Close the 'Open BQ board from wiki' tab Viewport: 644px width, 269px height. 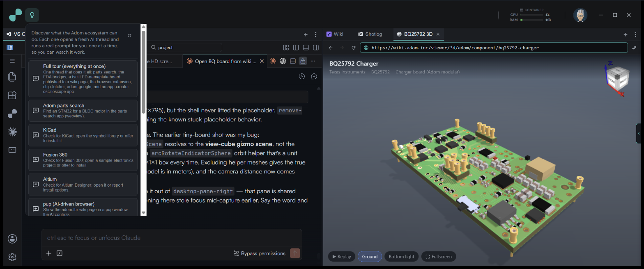pyautogui.click(x=262, y=61)
